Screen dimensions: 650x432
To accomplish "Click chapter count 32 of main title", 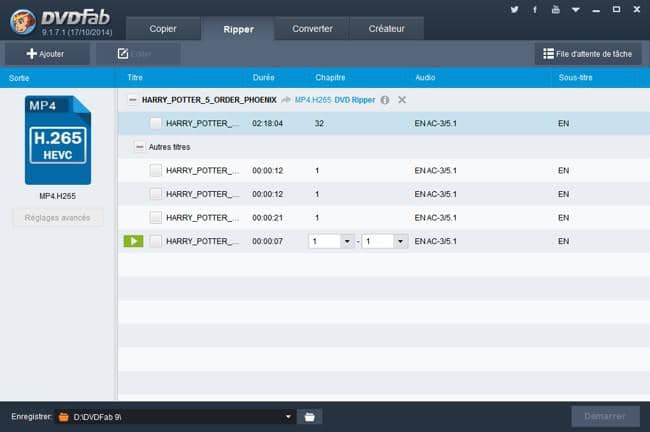I will coord(319,123).
